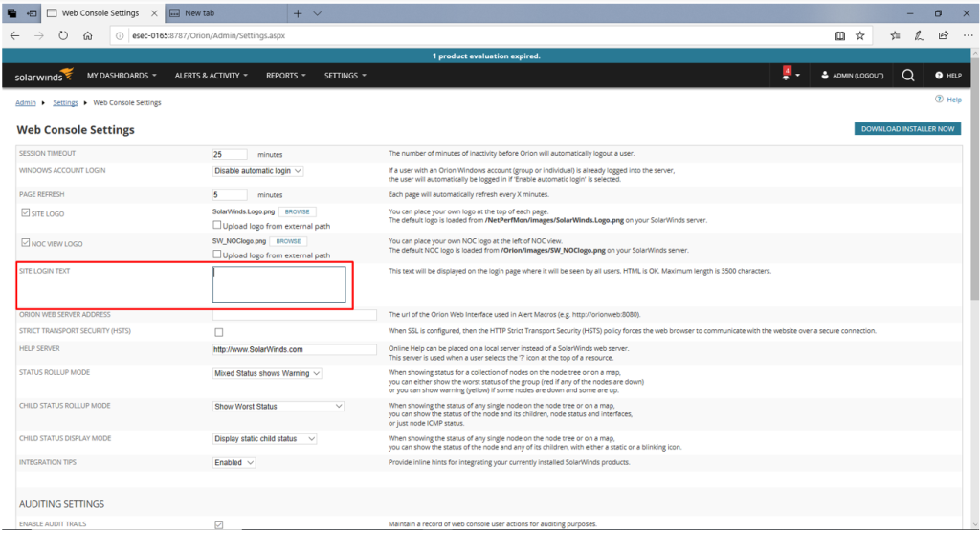Viewport: 980px width, 533px height.
Task: Toggle the NOC VIEW LOGO checkbox
Action: click(26, 242)
